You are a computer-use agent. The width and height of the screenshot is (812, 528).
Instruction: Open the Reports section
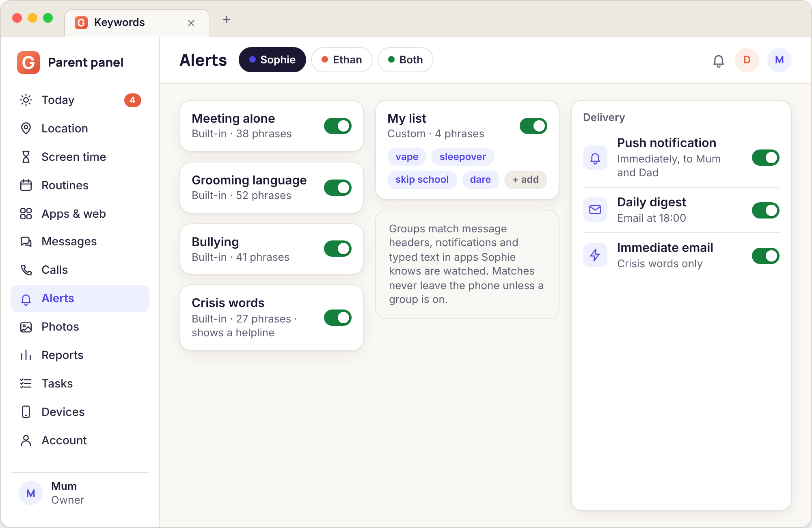(80, 355)
